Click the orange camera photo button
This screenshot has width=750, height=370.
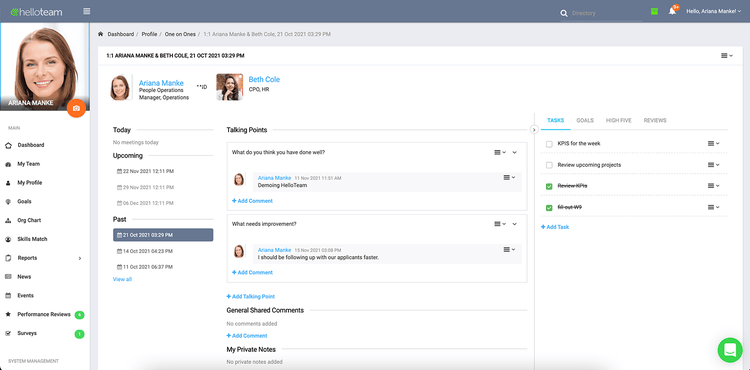point(76,108)
